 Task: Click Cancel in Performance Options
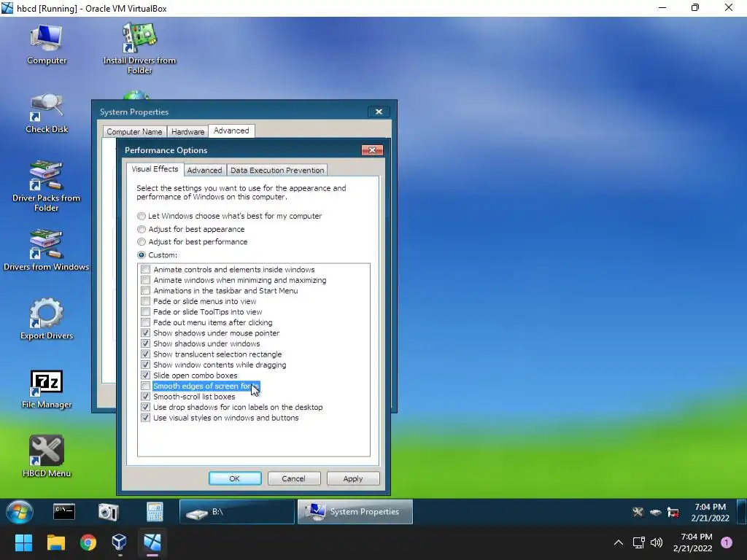[x=293, y=478]
